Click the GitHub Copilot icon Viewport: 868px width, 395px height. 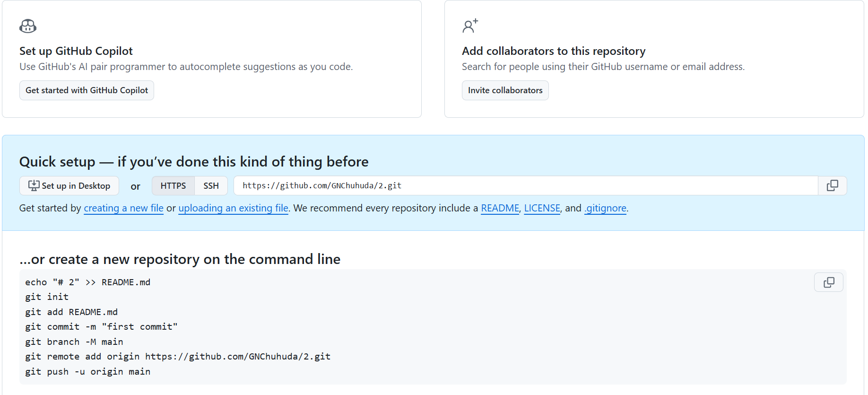28,26
